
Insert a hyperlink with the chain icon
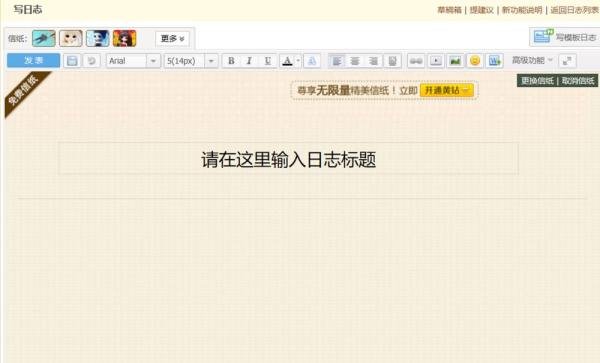[416, 61]
